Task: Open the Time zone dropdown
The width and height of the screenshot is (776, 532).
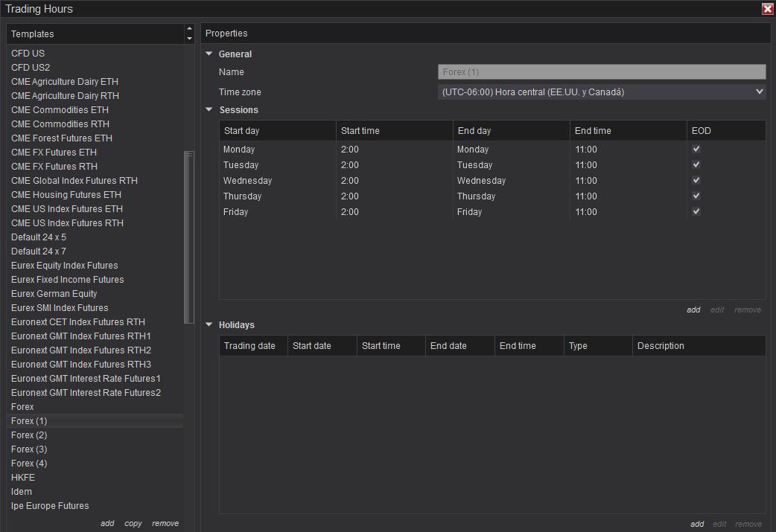Action: pos(602,92)
